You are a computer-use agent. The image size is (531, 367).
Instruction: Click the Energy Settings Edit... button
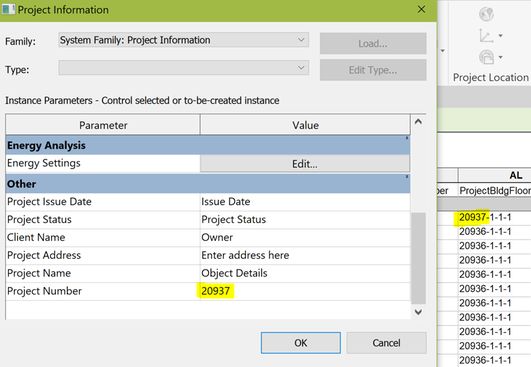click(x=305, y=164)
